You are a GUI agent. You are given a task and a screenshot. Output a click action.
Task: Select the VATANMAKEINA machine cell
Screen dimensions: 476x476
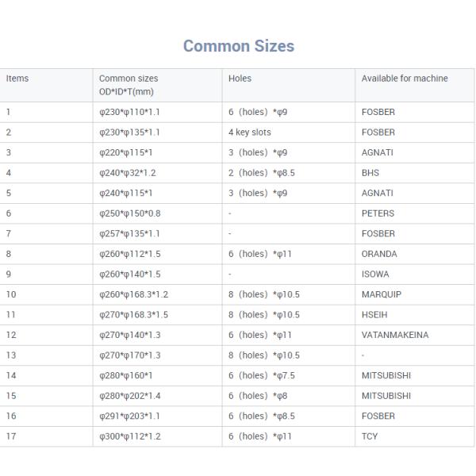(x=394, y=335)
